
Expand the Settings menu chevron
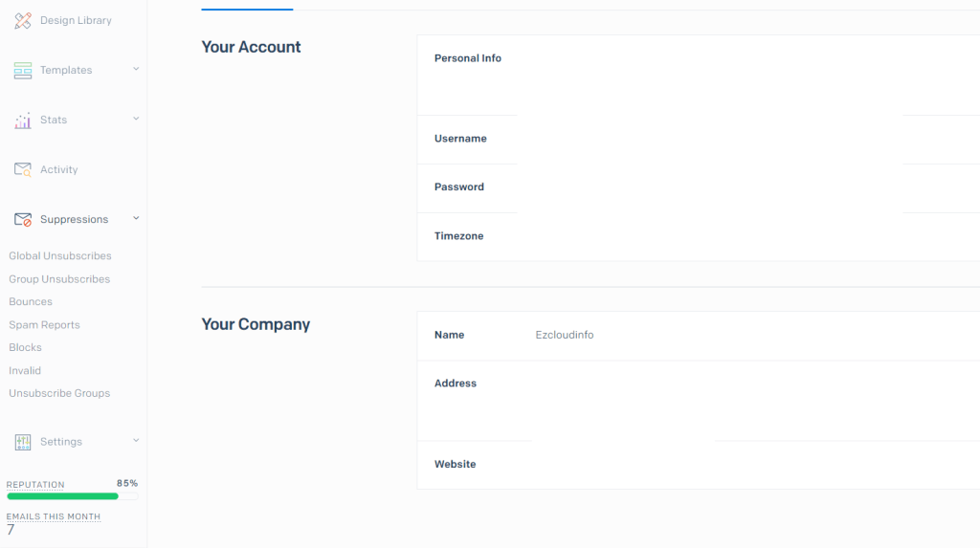(136, 441)
